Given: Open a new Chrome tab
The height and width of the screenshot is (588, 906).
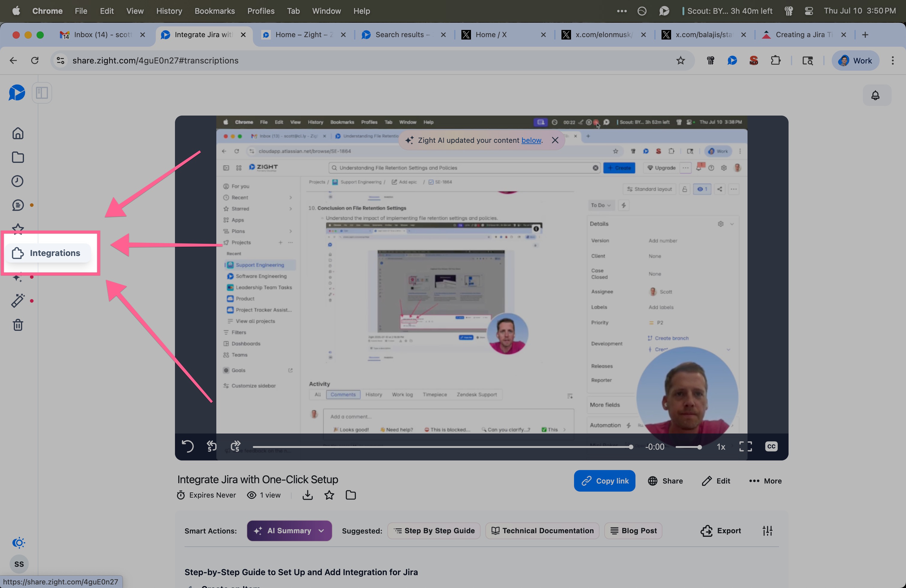Looking at the screenshot, I should click(x=865, y=35).
